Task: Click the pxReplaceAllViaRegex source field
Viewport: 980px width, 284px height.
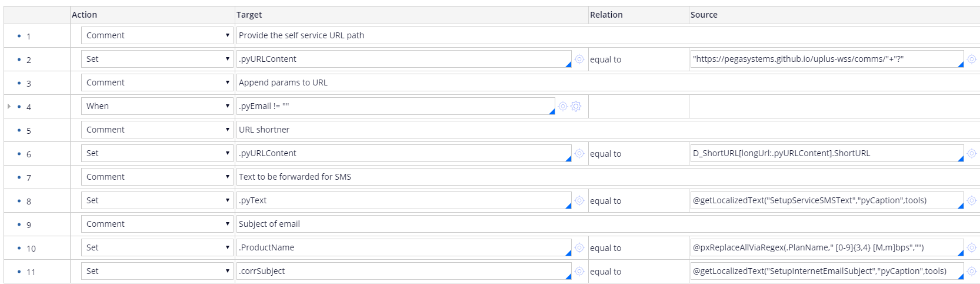Action: (824, 247)
